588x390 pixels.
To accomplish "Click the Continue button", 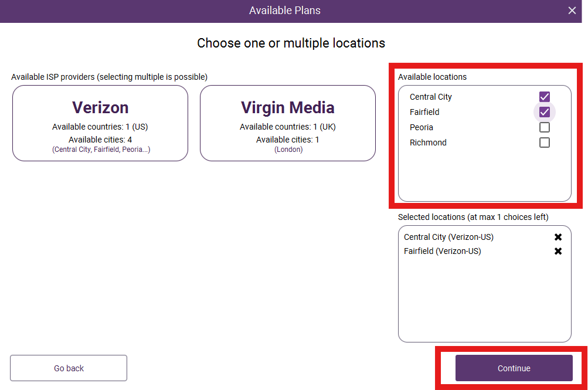I will tap(514, 368).
